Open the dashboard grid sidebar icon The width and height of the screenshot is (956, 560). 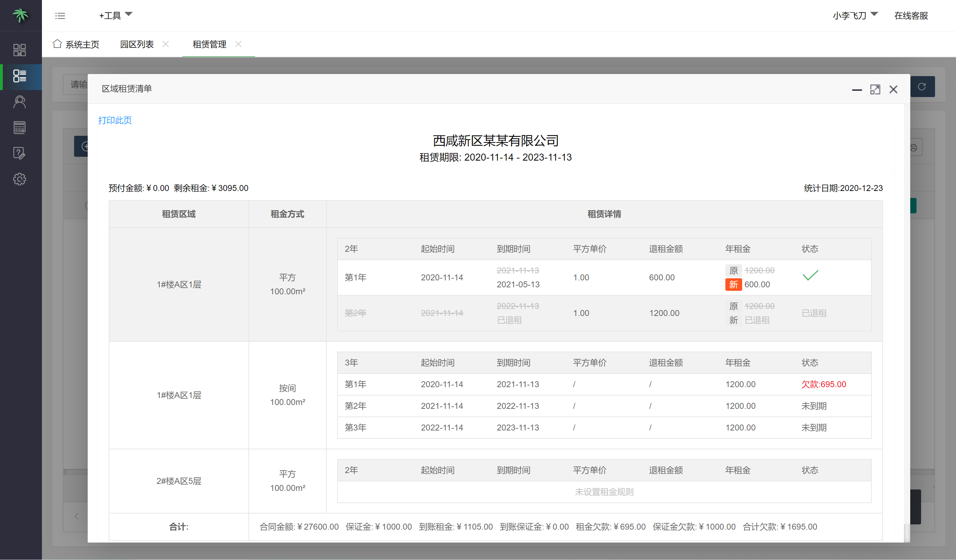(x=20, y=50)
